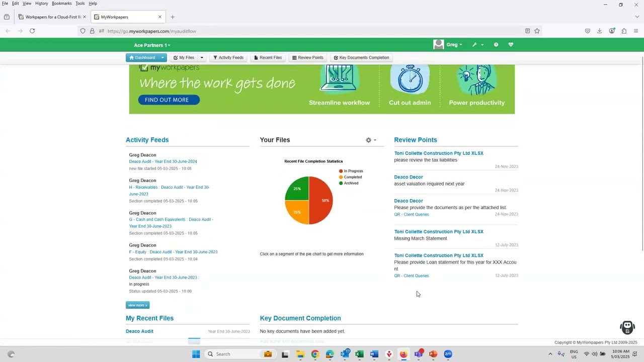
Task: Open F - Equity Deaco Audit link
Action: click(173, 252)
